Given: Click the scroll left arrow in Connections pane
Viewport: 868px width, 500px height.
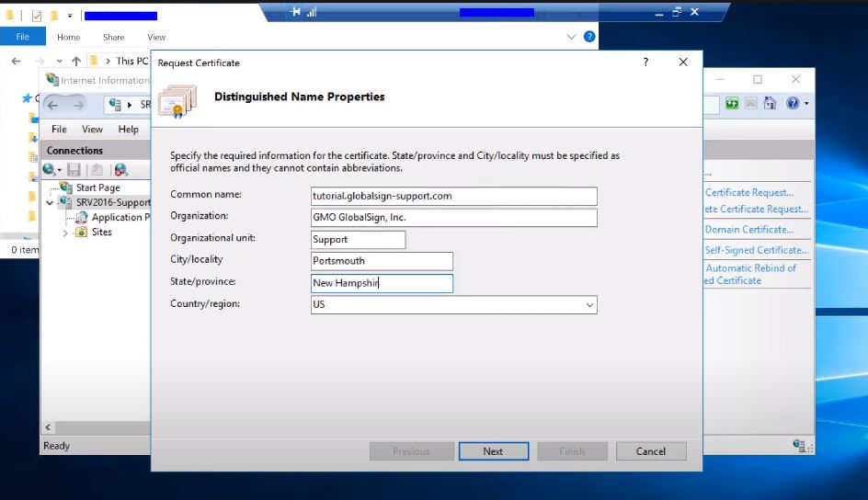Looking at the screenshot, I should tap(48, 427).
